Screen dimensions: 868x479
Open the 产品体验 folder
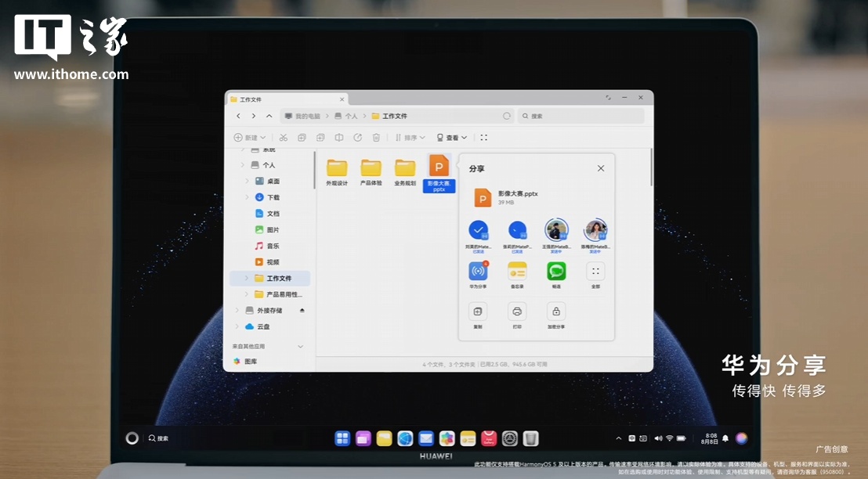tap(371, 172)
